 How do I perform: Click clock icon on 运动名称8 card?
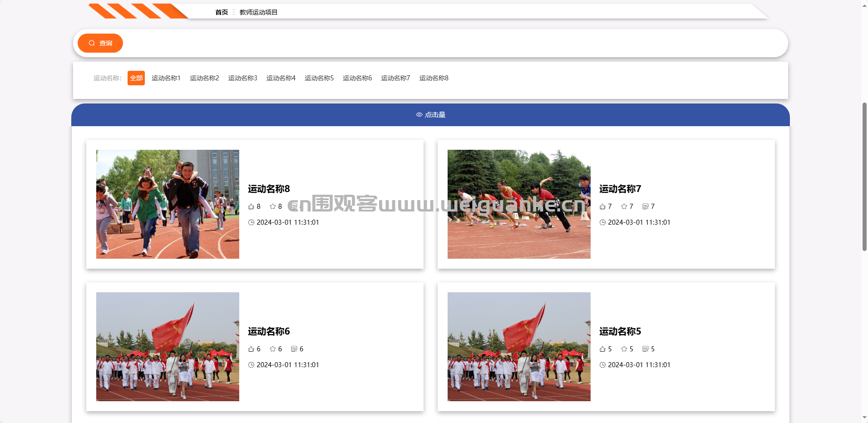click(x=251, y=222)
